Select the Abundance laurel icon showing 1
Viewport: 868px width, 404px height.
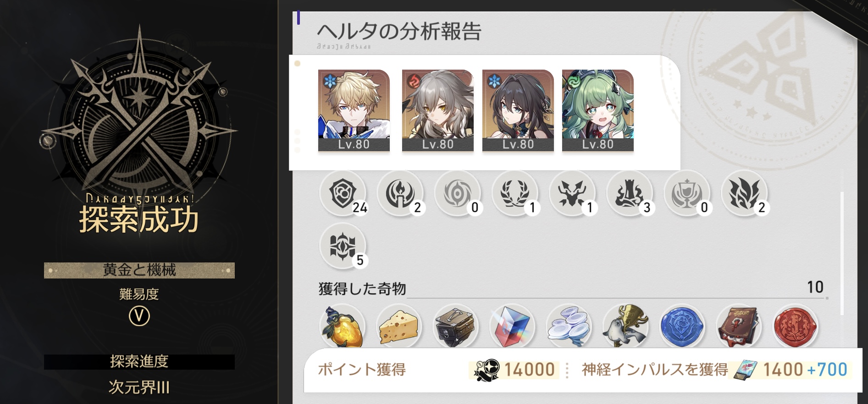click(515, 193)
